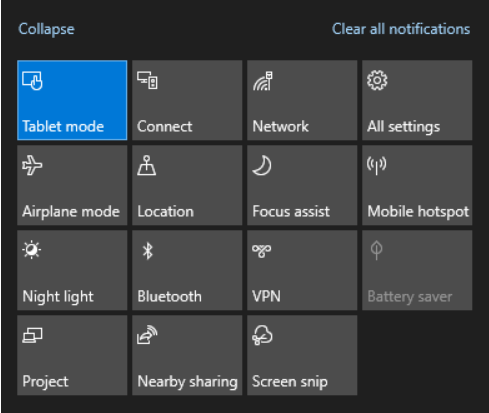Click the Network signal icon
The image size is (489, 413).
coord(263,81)
